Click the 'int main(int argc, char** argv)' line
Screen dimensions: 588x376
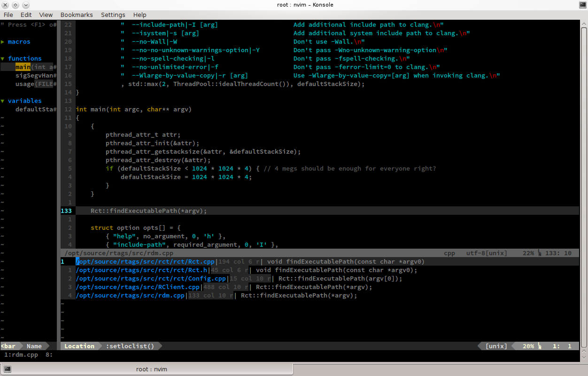pyautogui.click(x=134, y=110)
